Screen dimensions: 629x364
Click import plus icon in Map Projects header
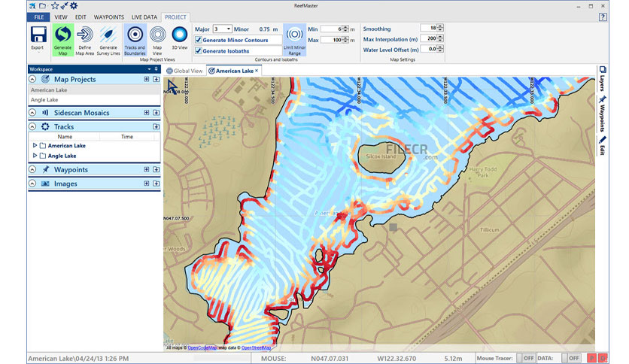pos(156,80)
